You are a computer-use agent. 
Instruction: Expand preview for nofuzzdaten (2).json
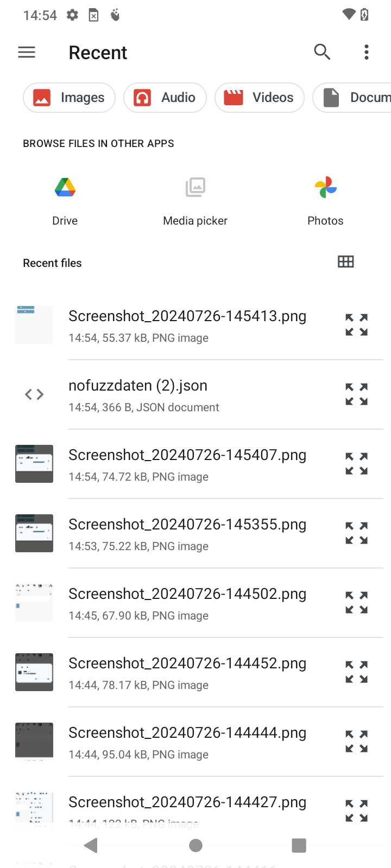(357, 394)
